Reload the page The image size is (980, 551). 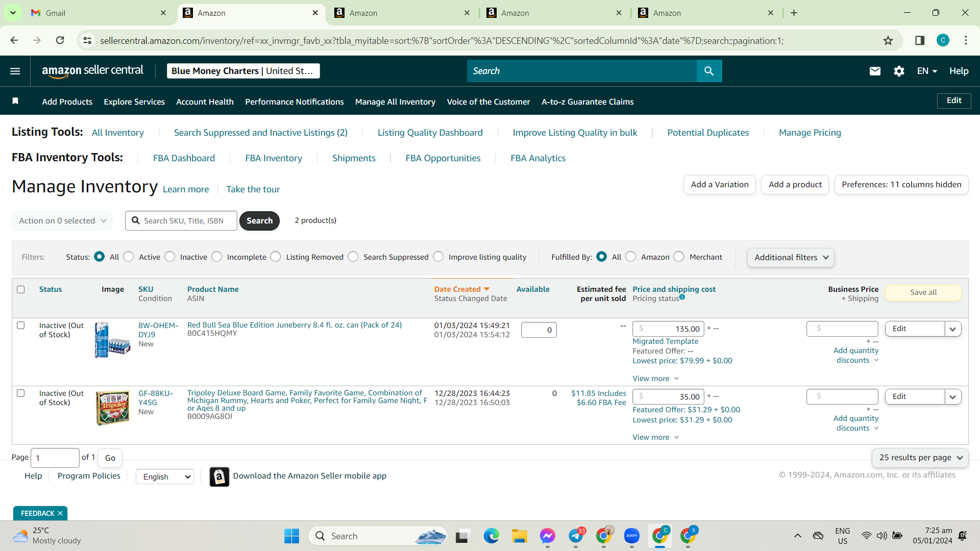(60, 40)
